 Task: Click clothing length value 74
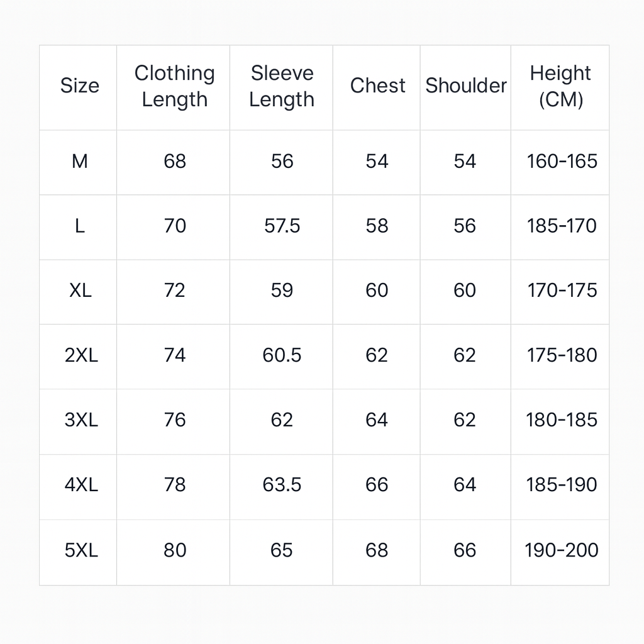(x=175, y=355)
